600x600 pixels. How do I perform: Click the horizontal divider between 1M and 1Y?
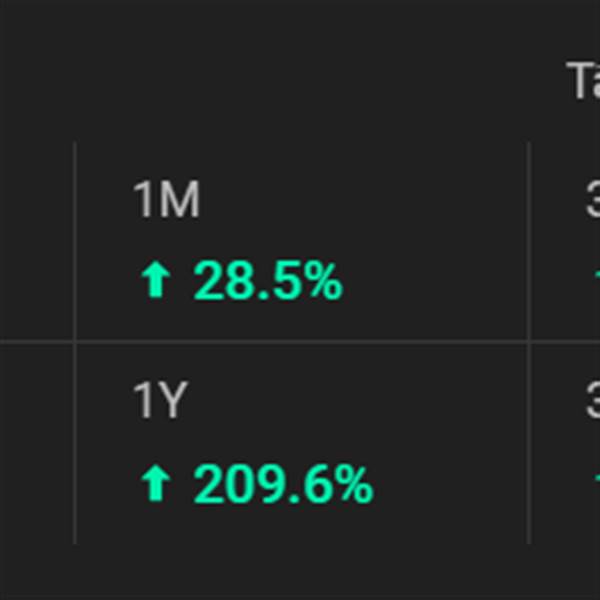pos(300,342)
